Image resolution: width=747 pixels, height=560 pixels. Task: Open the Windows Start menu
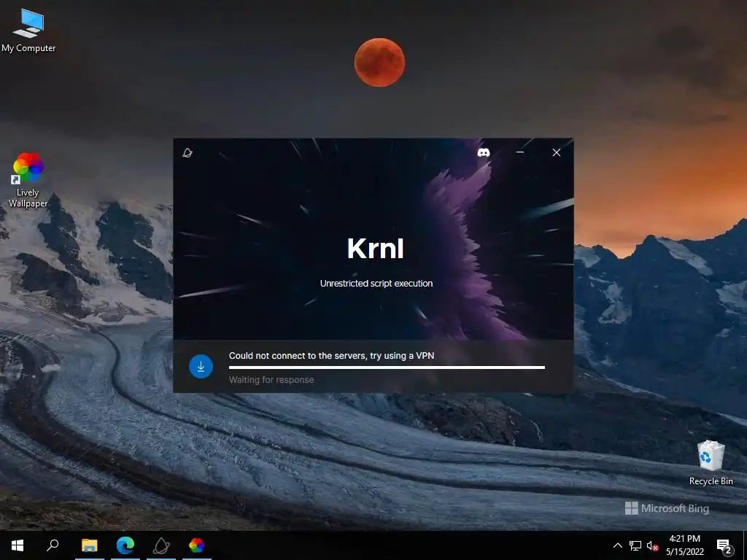[x=18, y=545]
